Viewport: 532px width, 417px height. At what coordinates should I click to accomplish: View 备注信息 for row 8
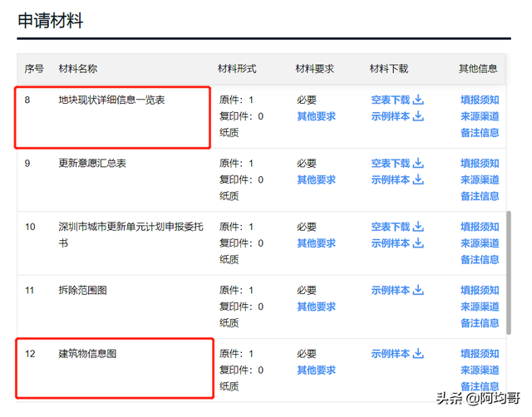tap(480, 132)
